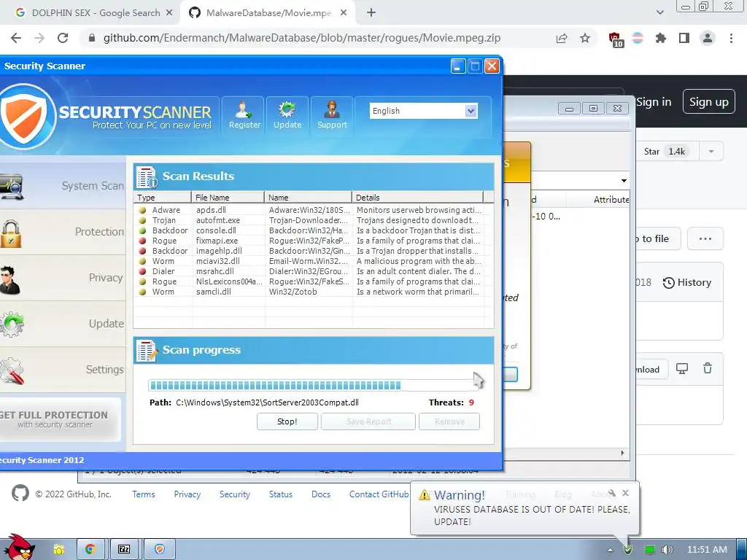Share this page from address bar
Viewport: 747px width, 560px height.
point(562,38)
